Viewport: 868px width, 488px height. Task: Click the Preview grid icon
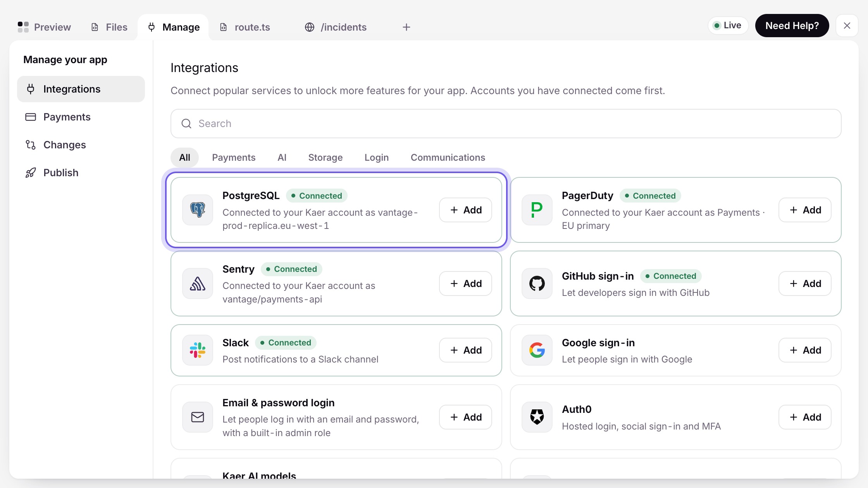23,27
